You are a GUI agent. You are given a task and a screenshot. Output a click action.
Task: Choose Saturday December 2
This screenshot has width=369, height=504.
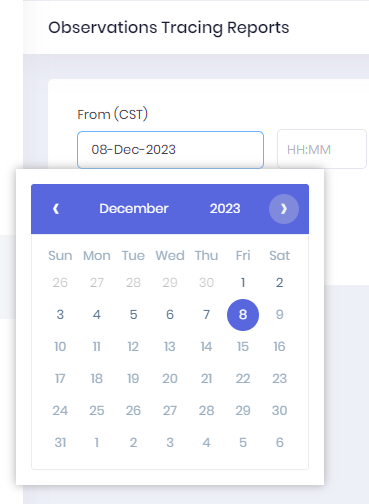click(279, 283)
